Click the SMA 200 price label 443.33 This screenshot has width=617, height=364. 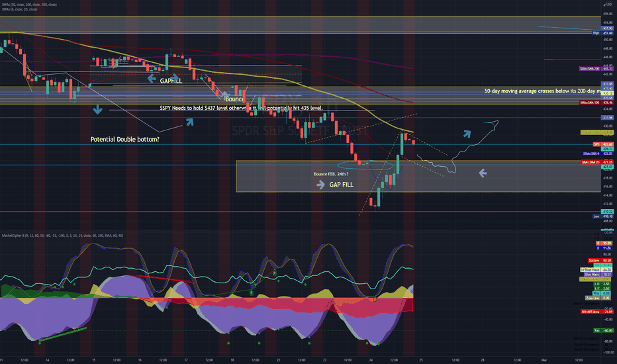(x=596, y=68)
